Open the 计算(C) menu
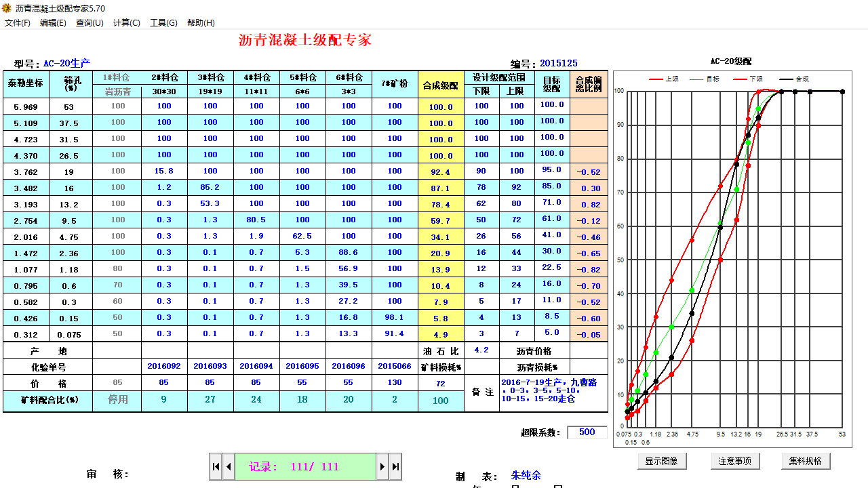Viewport: 868px width, 488px height. click(x=126, y=22)
